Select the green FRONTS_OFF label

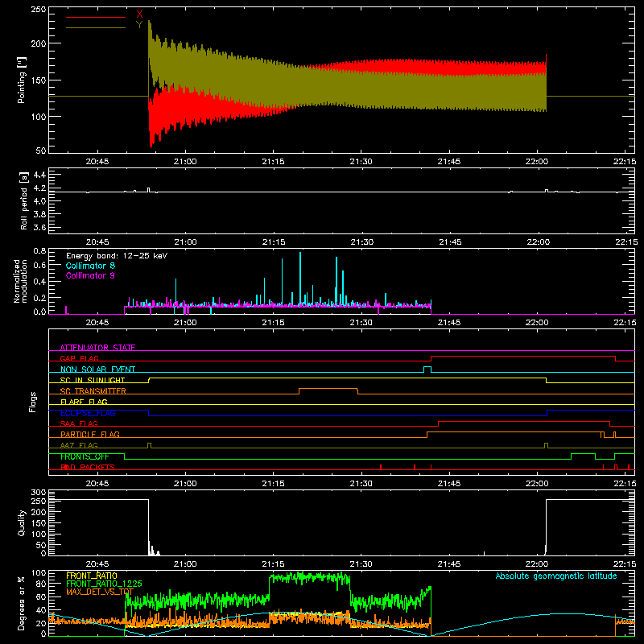click(x=85, y=456)
